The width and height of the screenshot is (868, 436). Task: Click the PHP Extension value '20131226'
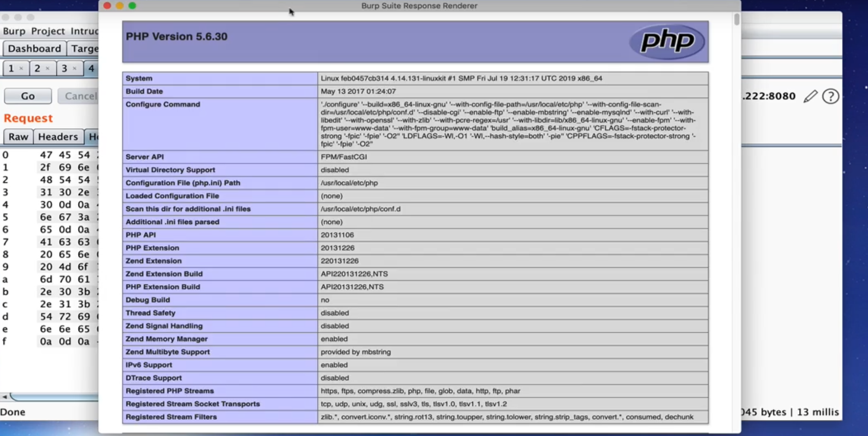pos(337,248)
